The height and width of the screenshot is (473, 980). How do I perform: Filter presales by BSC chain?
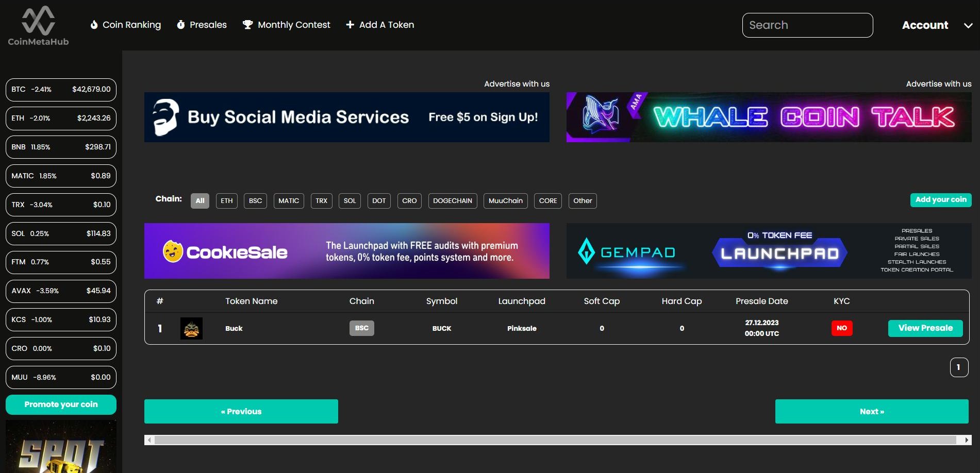(255, 201)
